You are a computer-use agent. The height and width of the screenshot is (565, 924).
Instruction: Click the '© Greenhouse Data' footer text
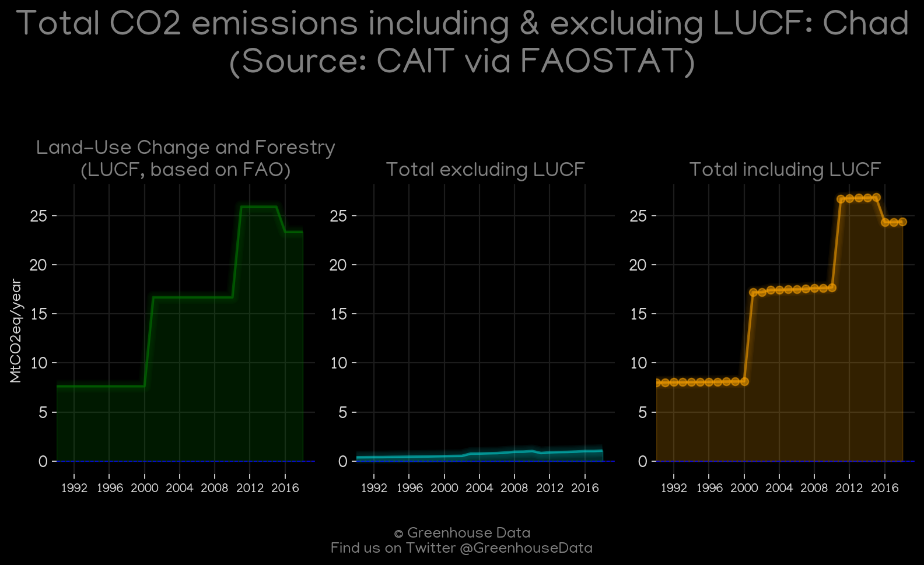tap(462, 533)
